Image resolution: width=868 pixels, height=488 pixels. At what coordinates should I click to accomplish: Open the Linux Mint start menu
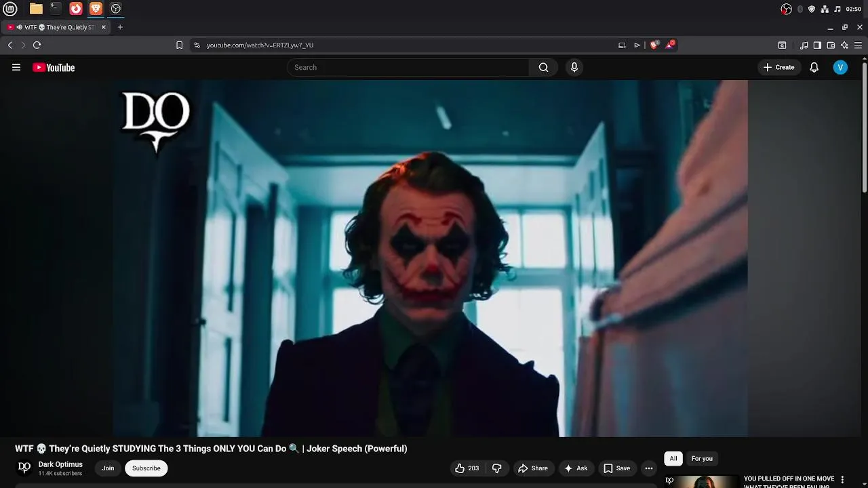tap(9, 9)
